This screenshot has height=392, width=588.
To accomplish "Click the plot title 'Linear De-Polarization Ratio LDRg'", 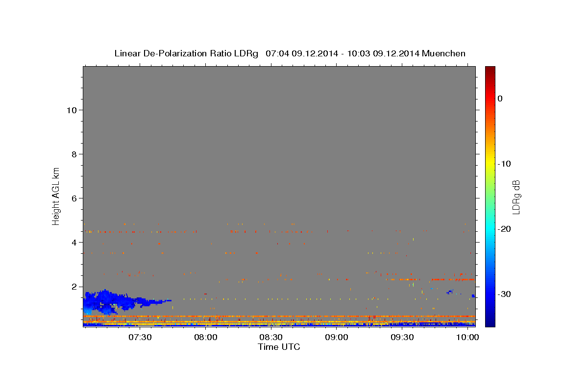I will [x=186, y=53].
